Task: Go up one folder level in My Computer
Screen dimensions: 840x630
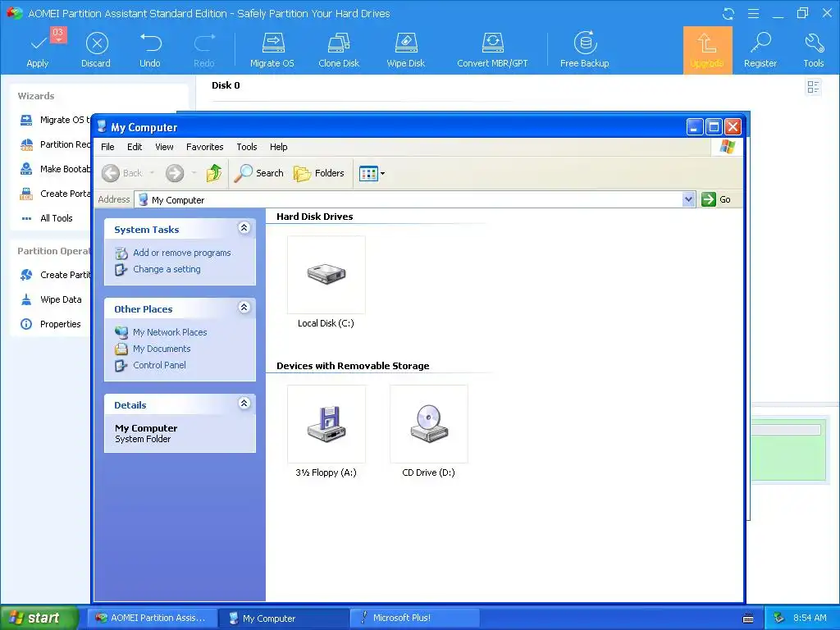Action: click(214, 173)
